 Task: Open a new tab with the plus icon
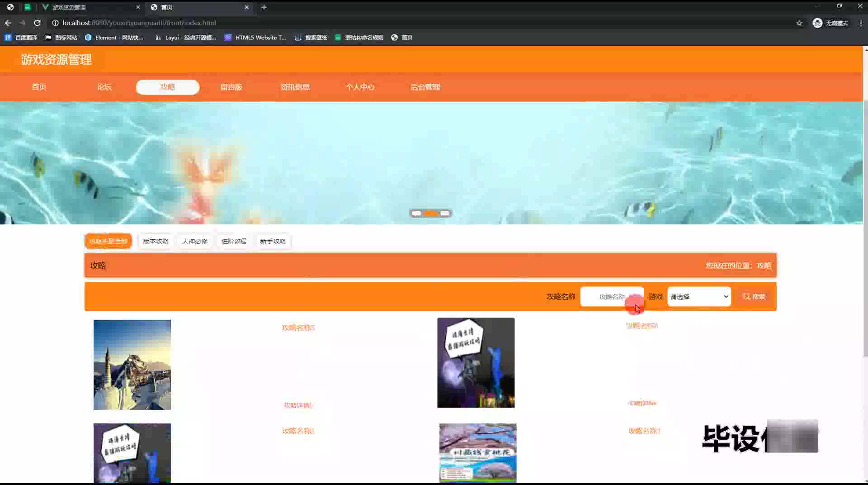click(x=264, y=7)
